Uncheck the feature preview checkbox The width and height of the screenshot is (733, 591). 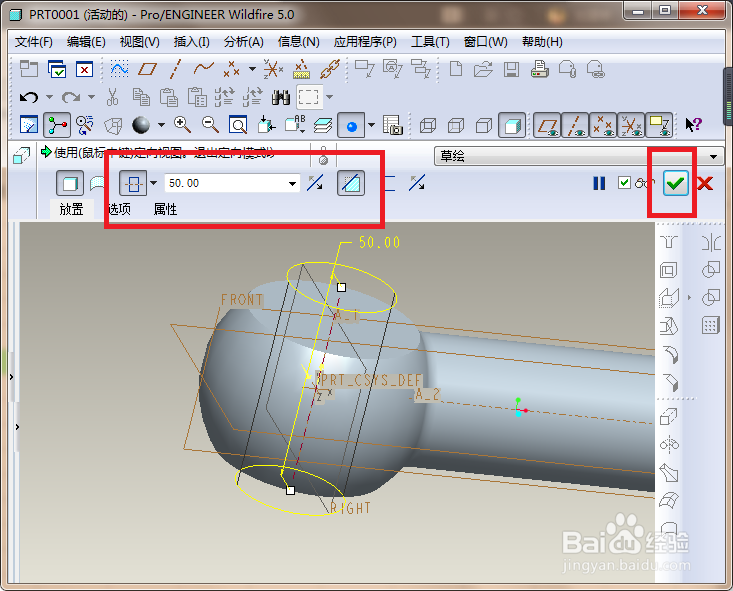(x=625, y=182)
